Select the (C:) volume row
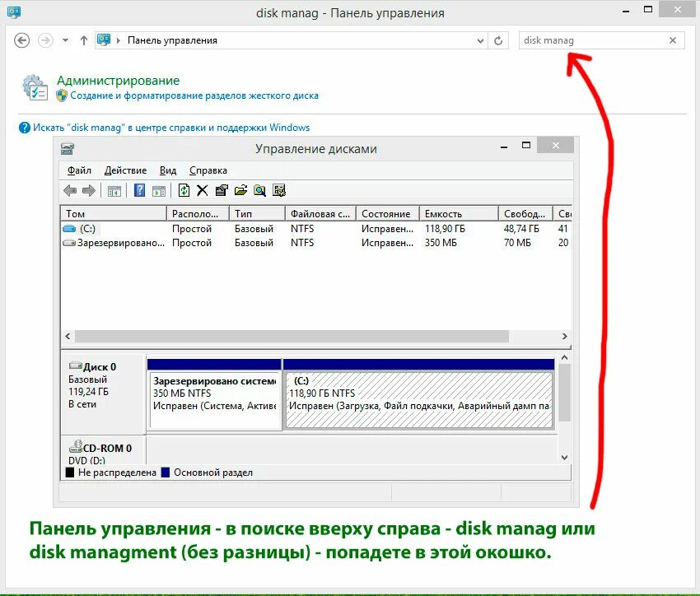The image size is (700, 596). pos(315,228)
